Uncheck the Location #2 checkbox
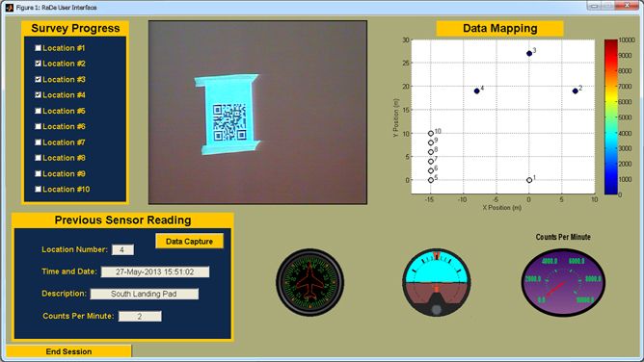The image size is (644, 362). point(39,64)
